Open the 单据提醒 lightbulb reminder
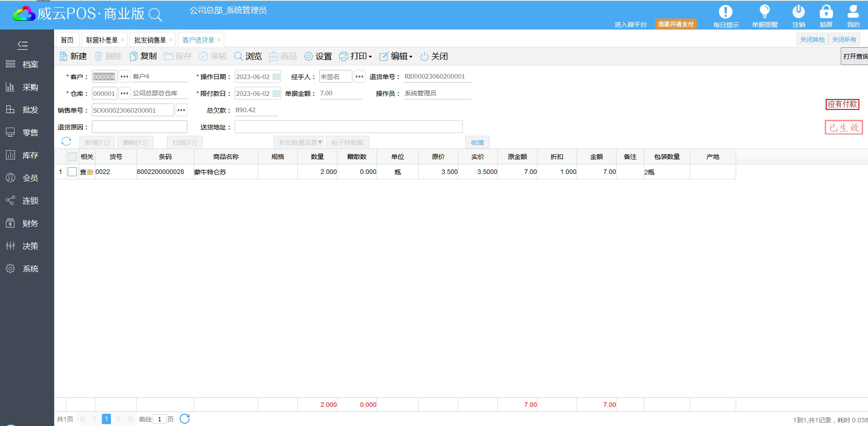 (x=764, y=12)
